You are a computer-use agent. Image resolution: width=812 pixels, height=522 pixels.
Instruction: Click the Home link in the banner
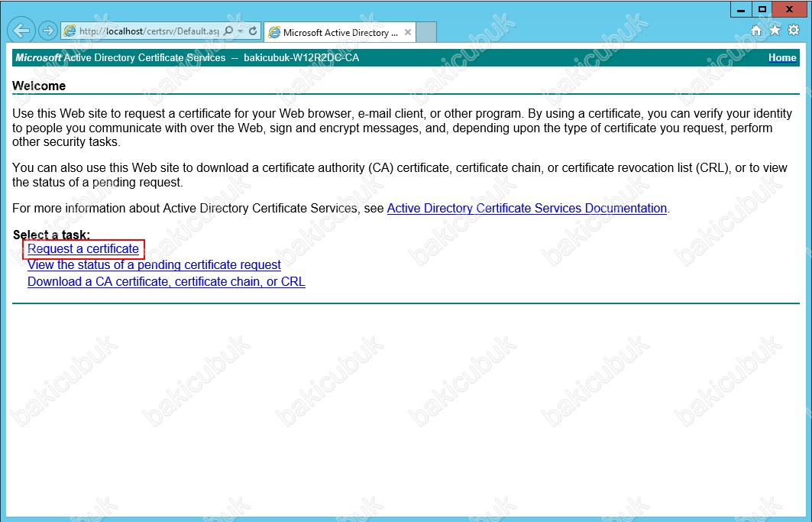782,57
